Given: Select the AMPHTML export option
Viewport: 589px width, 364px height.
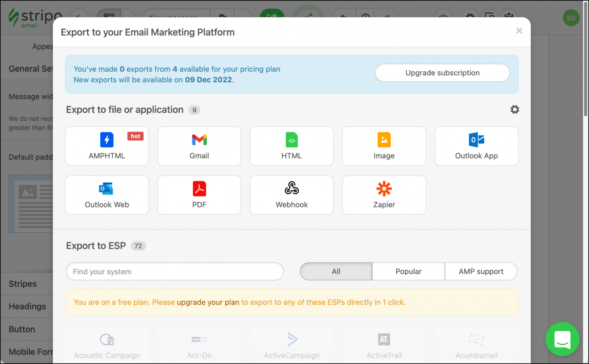Looking at the screenshot, I should tap(107, 146).
